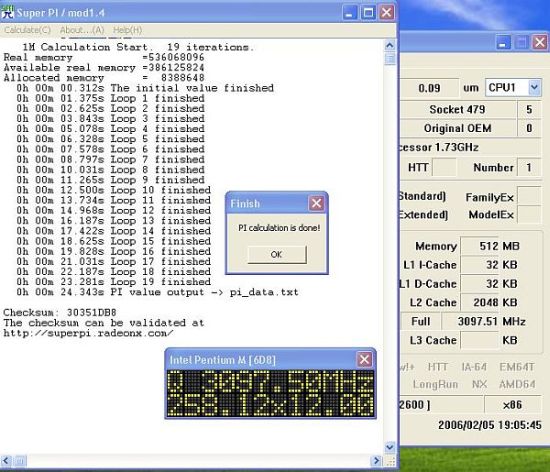Minimize the Super PI window
This screenshot has height=472, width=550.
[349, 13]
